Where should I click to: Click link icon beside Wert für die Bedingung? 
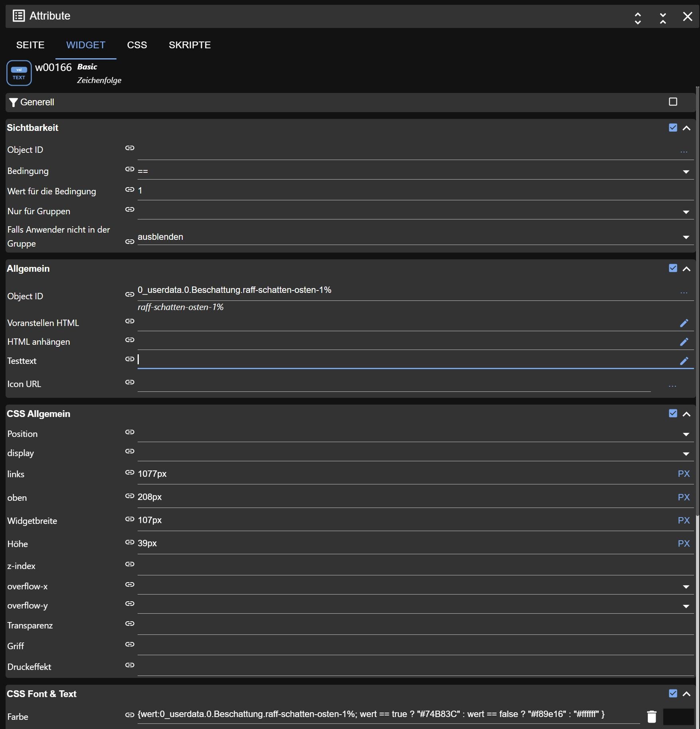tap(130, 190)
